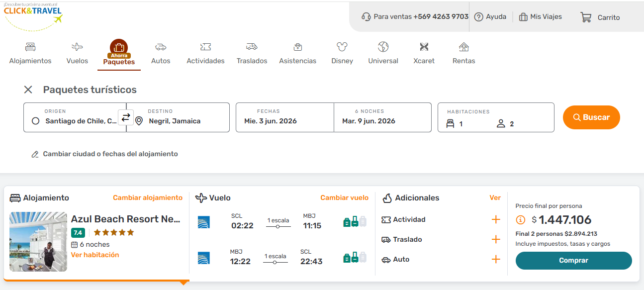Open the Carrito shopping cart icon
This screenshot has height=290, width=644.
pyautogui.click(x=586, y=17)
